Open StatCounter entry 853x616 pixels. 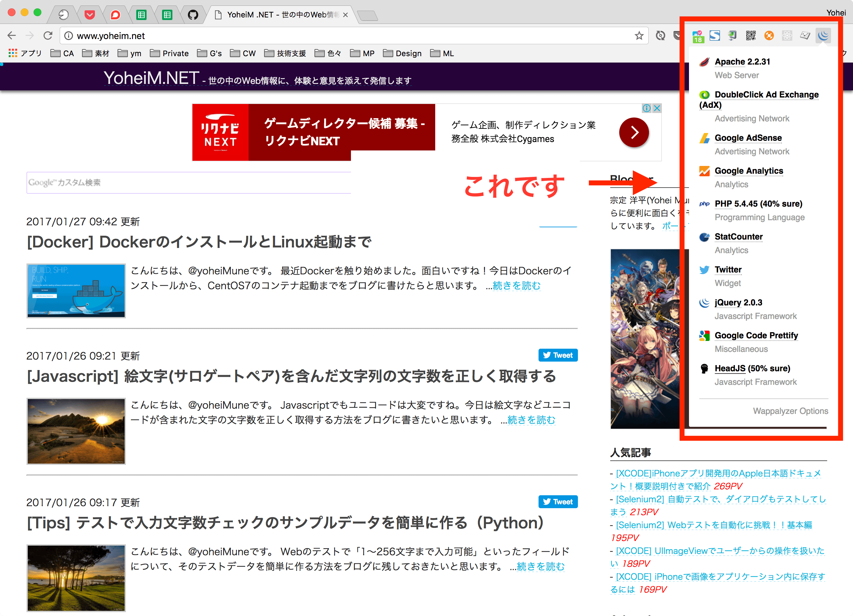(739, 237)
